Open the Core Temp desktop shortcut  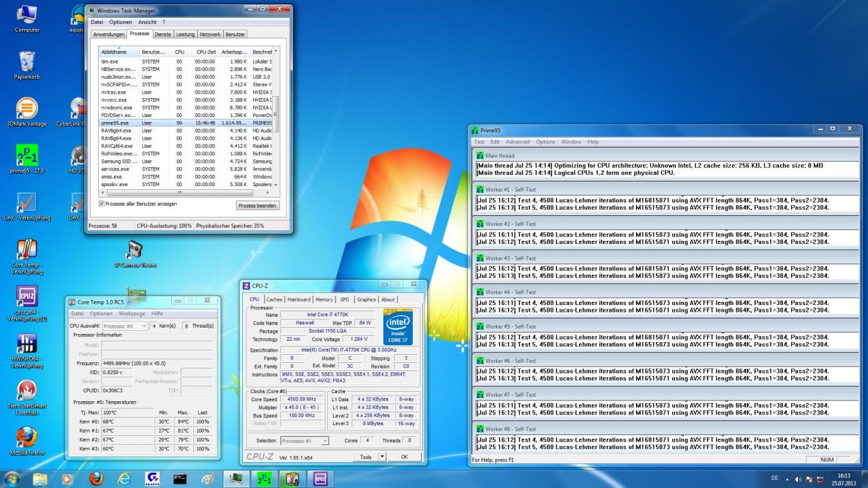tap(27, 257)
